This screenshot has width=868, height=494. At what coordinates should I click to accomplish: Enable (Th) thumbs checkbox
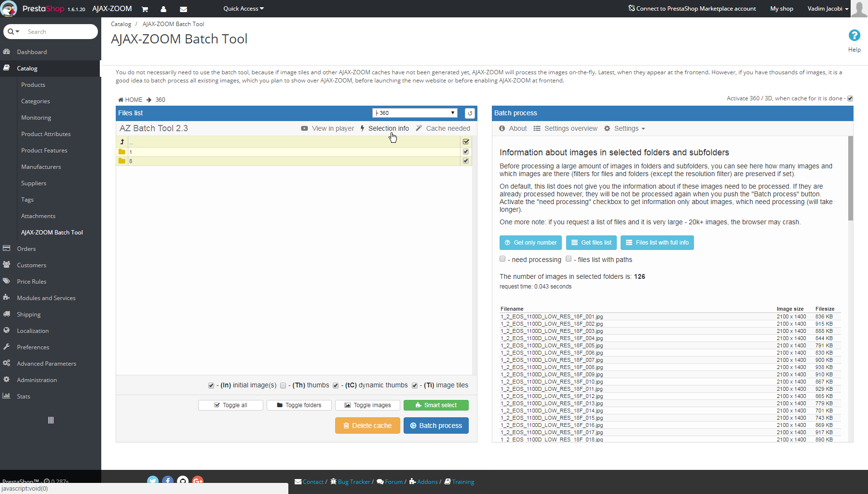[x=283, y=385]
